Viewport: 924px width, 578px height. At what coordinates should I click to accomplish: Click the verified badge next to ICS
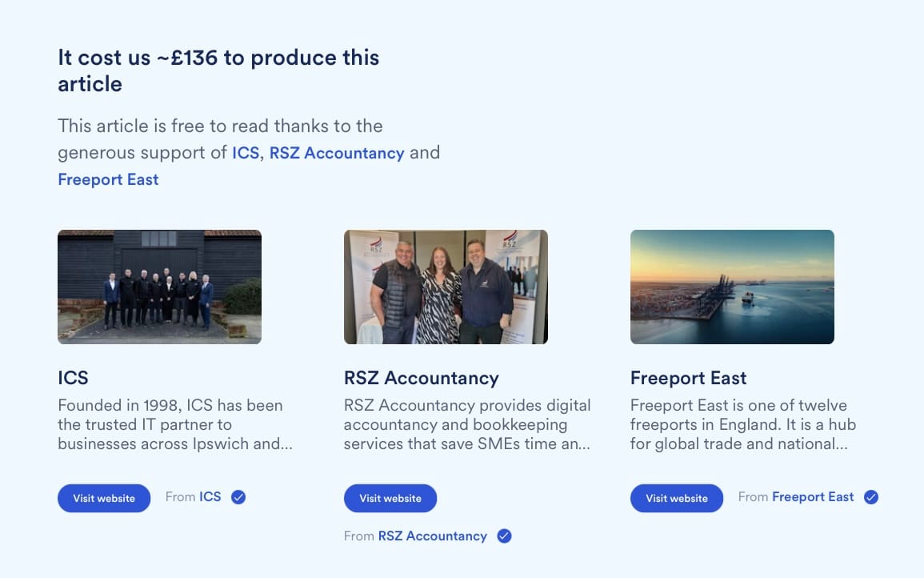point(238,497)
